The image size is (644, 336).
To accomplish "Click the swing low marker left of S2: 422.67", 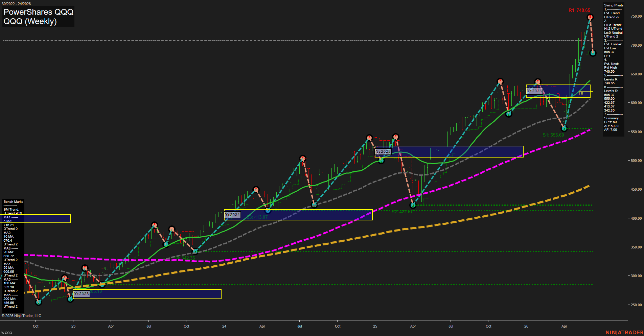I will [x=413, y=205].
